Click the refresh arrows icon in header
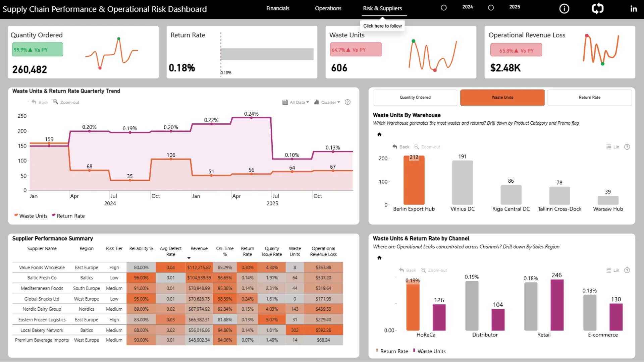This screenshot has height=362, width=644. [x=597, y=8]
